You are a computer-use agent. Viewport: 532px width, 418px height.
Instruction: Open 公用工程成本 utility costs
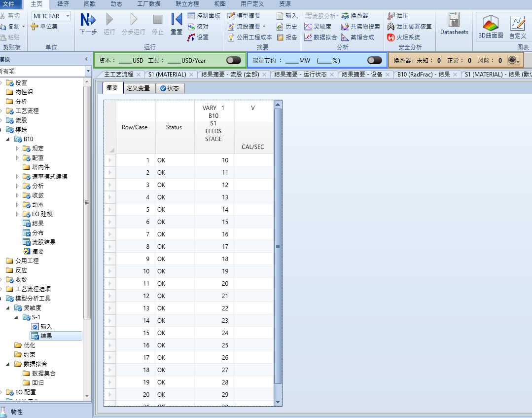pos(249,38)
